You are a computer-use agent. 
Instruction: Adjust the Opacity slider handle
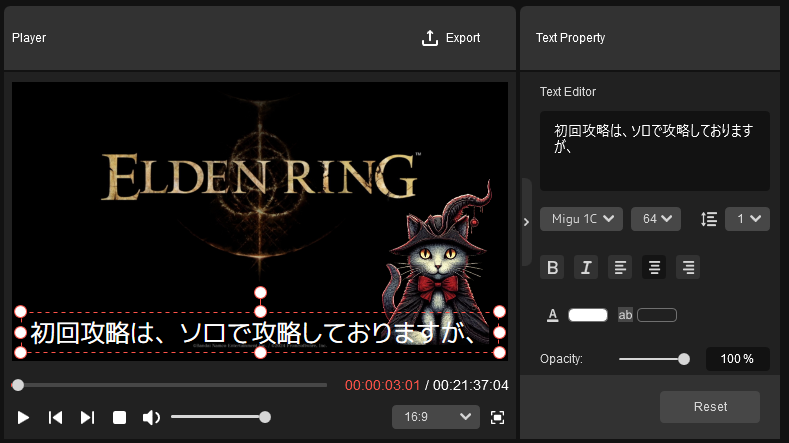684,359
